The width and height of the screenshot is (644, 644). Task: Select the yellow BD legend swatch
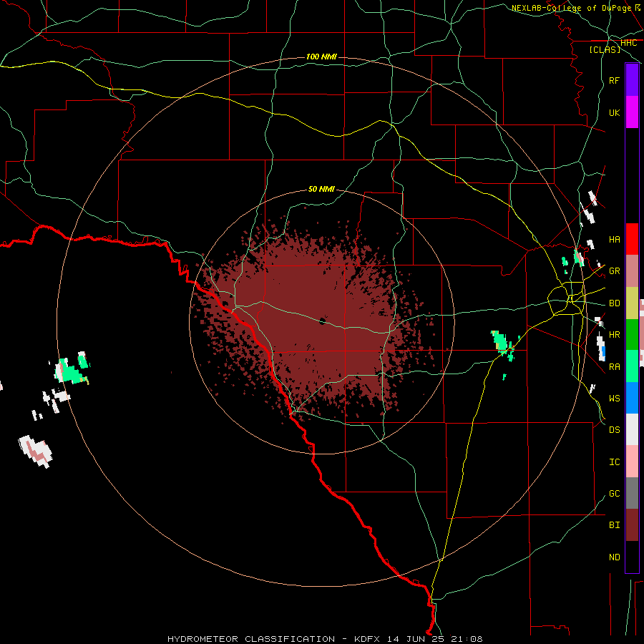(632, 303)
